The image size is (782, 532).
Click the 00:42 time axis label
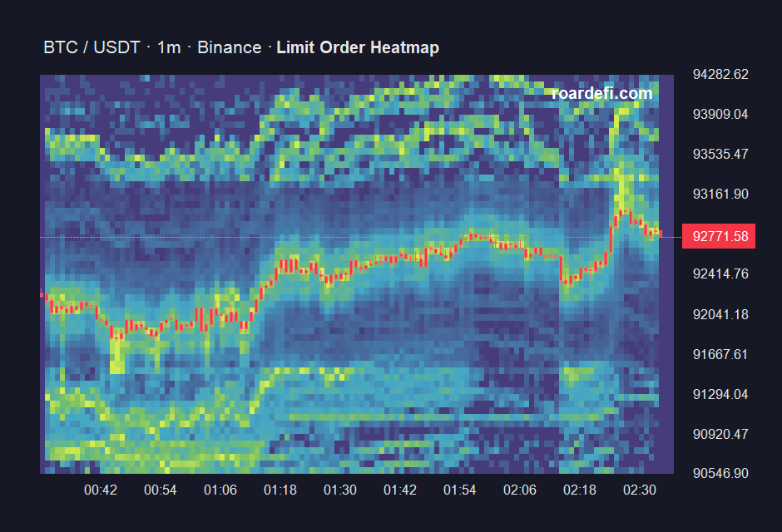(101, 490)
